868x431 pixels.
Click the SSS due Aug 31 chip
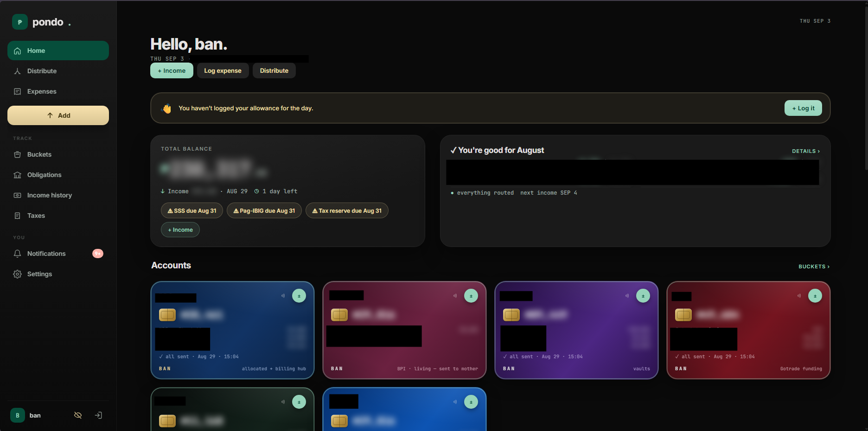coord(192,210)
